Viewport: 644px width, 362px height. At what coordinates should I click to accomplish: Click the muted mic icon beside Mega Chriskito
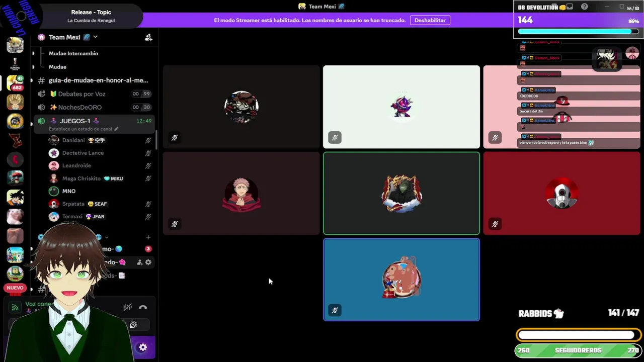click(148, 178)
